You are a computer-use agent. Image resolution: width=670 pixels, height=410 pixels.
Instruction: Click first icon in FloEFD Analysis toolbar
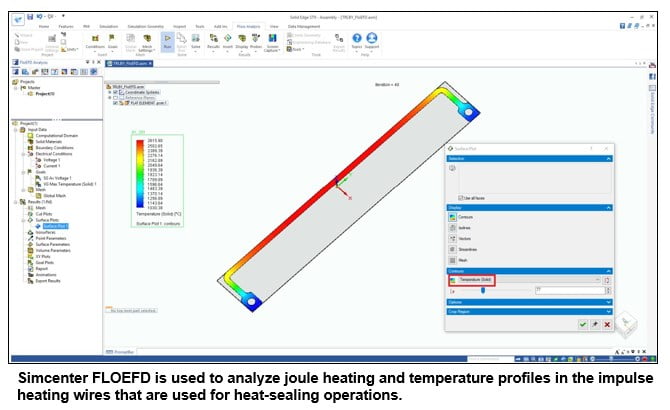click(15, 72)
